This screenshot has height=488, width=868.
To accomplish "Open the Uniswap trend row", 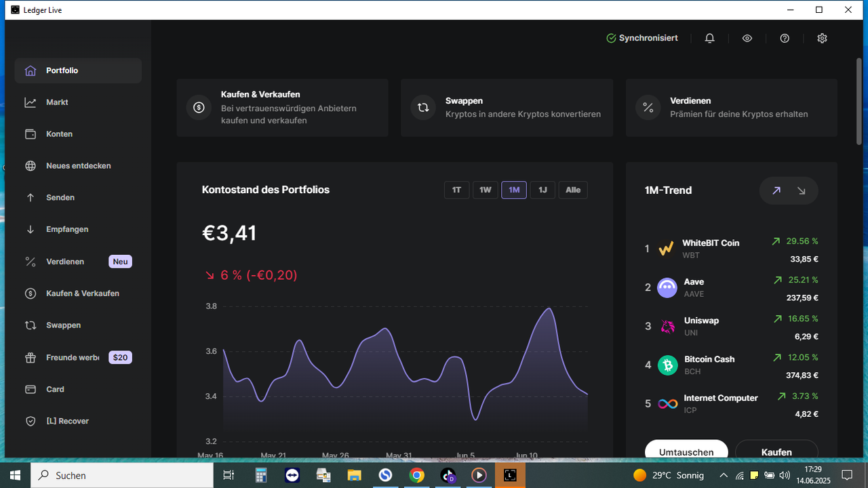I will point(732,326).
